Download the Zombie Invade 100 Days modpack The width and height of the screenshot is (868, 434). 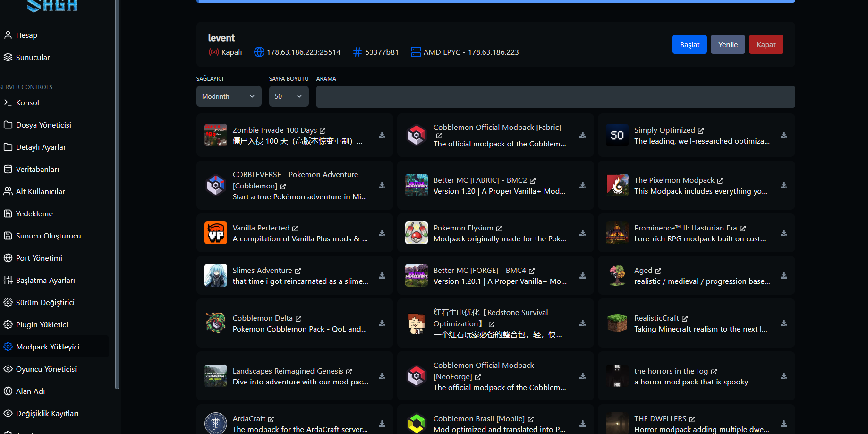(x=382, y=136)
